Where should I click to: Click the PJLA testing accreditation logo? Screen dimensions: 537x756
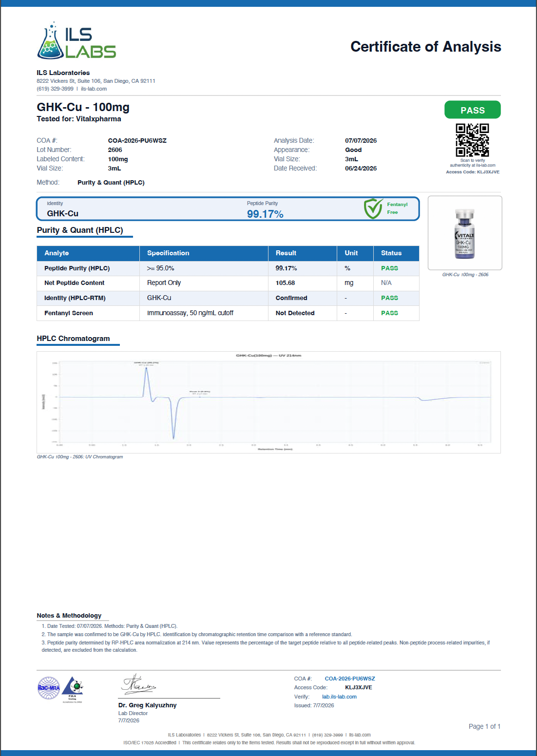[73, 689]
